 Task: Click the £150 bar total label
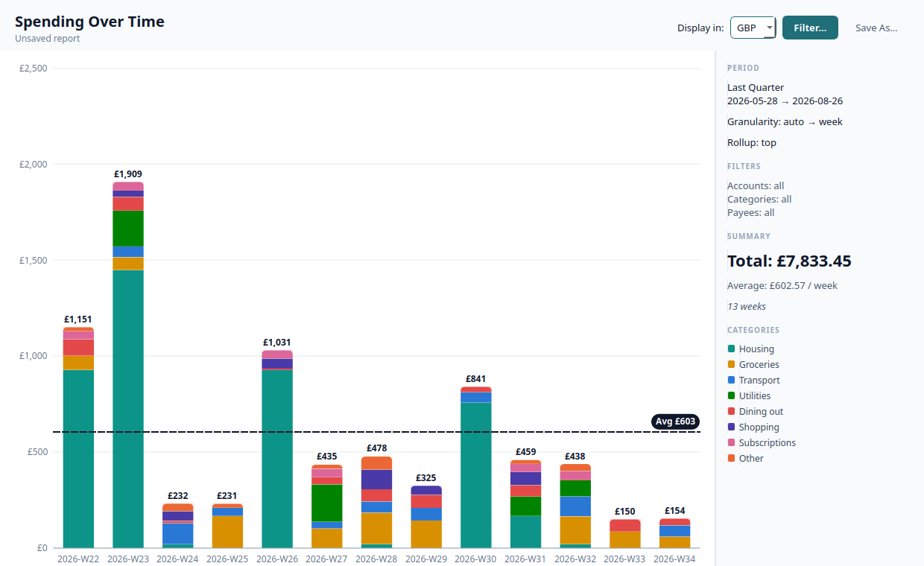point(625,512)
